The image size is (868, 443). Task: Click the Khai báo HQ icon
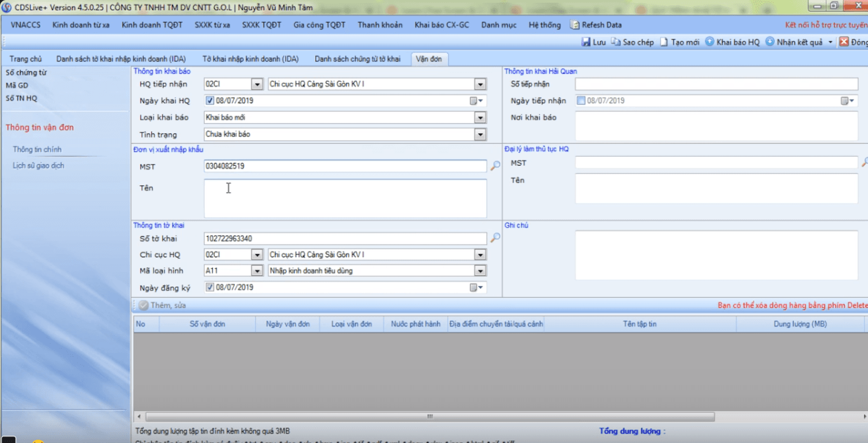point(710,42)
